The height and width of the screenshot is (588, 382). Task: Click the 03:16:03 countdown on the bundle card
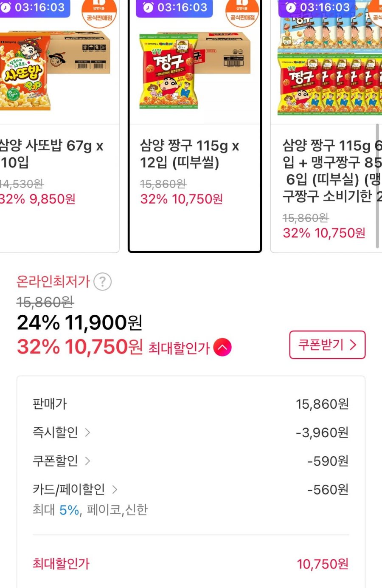(325, 8)
